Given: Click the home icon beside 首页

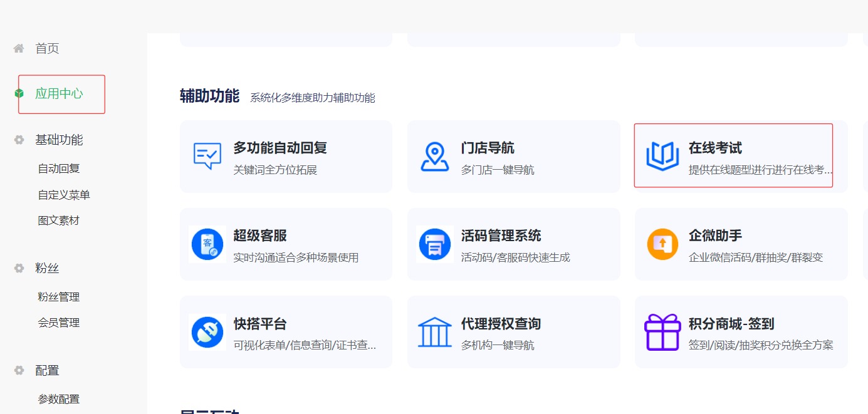Looking at the screenshot, I should 19,48.
